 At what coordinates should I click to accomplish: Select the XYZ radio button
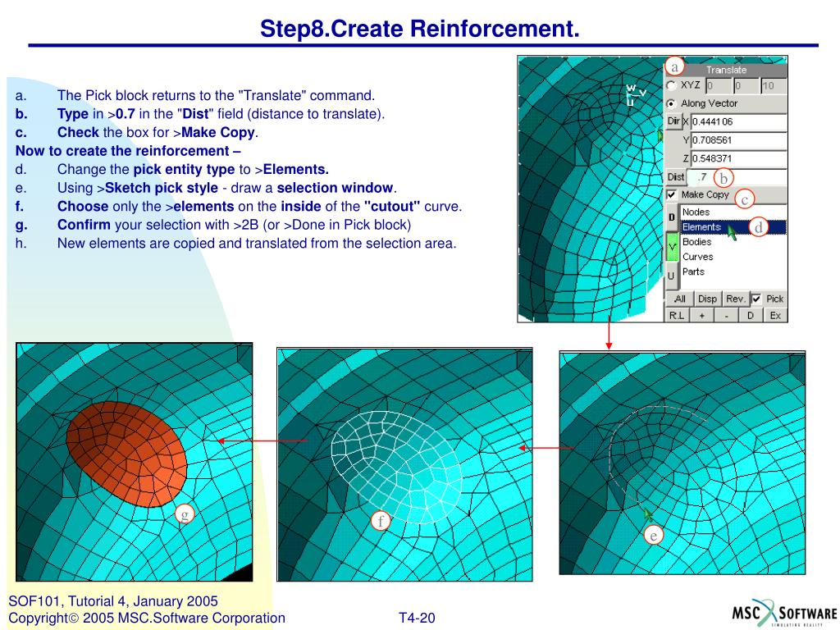point(671,85)
